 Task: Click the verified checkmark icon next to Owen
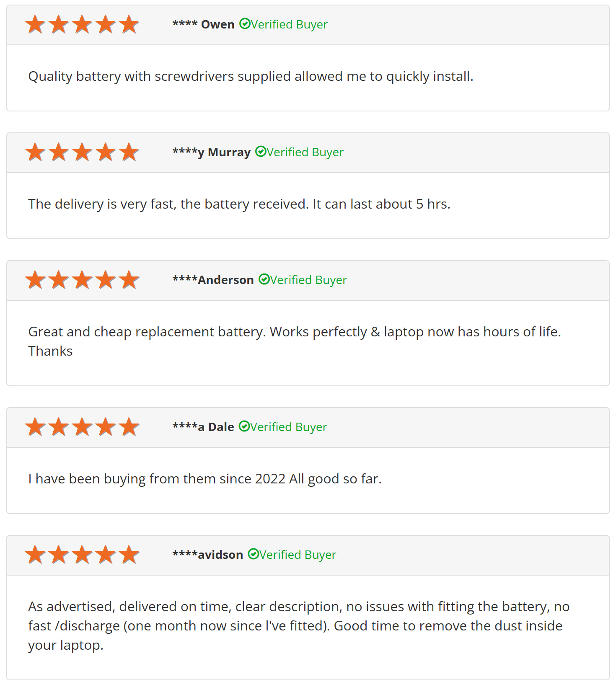point(244,24)
